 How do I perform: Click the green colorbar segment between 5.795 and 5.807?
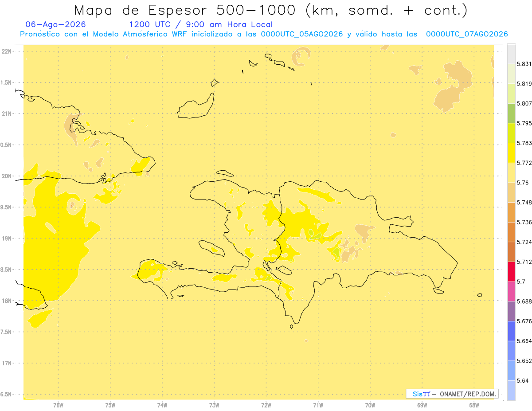[511, 113]
